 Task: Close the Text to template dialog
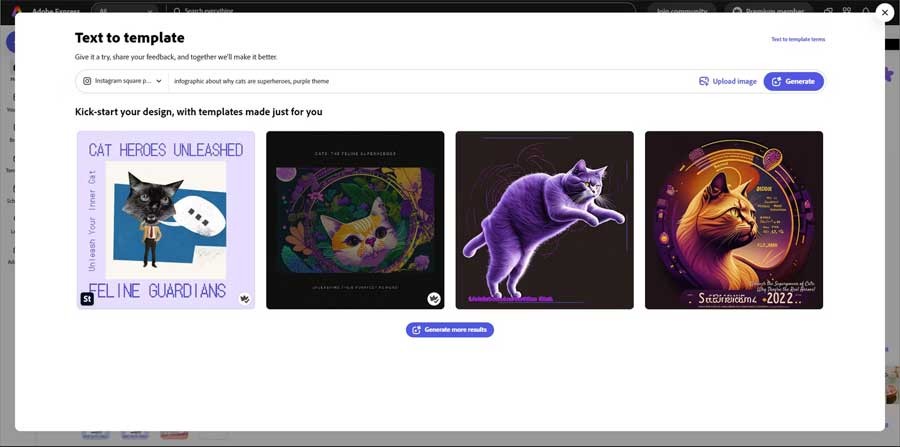pyautogui.click(x=884, y=12)
